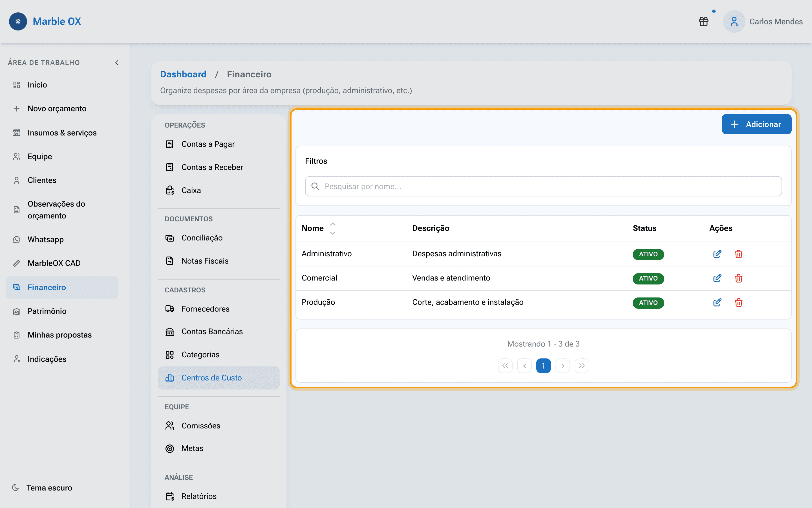Click the Mostrando 1 - 3 de 3 text
Screen dimensions: 812x508
pos(543,344)
